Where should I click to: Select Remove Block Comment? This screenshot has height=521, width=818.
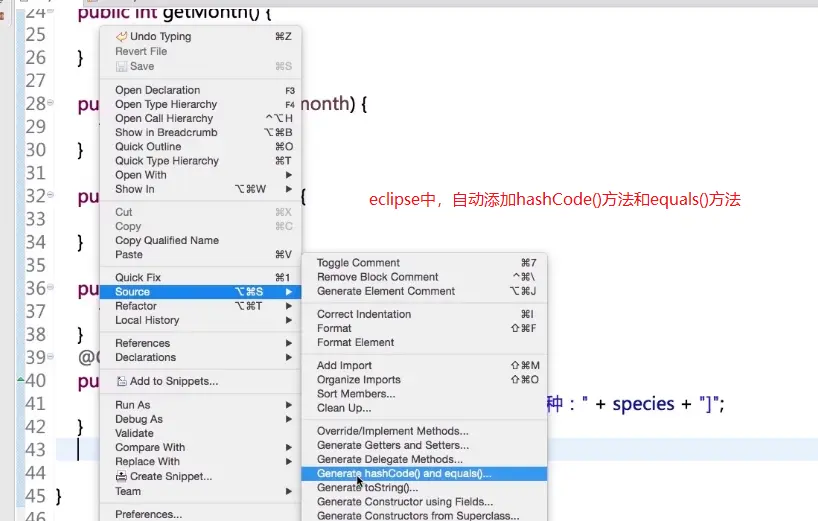[x=424, y=277]
